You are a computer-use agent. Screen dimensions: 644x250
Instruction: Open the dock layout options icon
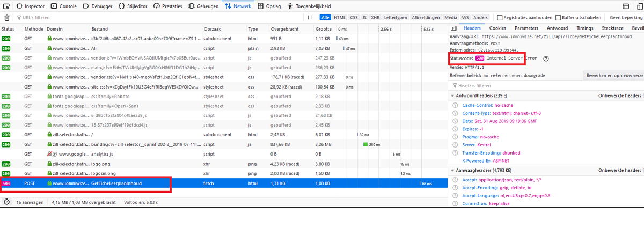pos(626,6)
